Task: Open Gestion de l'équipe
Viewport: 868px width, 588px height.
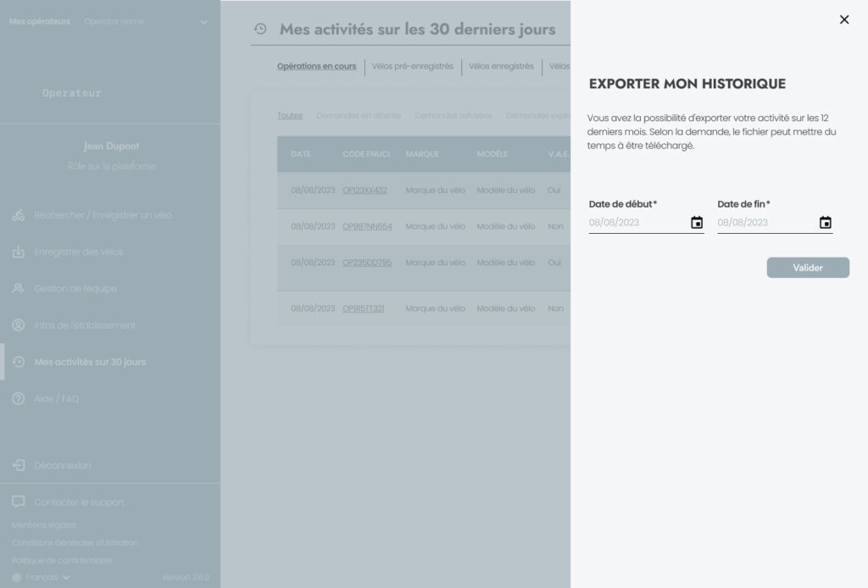Action: pyautogui.click(x=75, y=288)
